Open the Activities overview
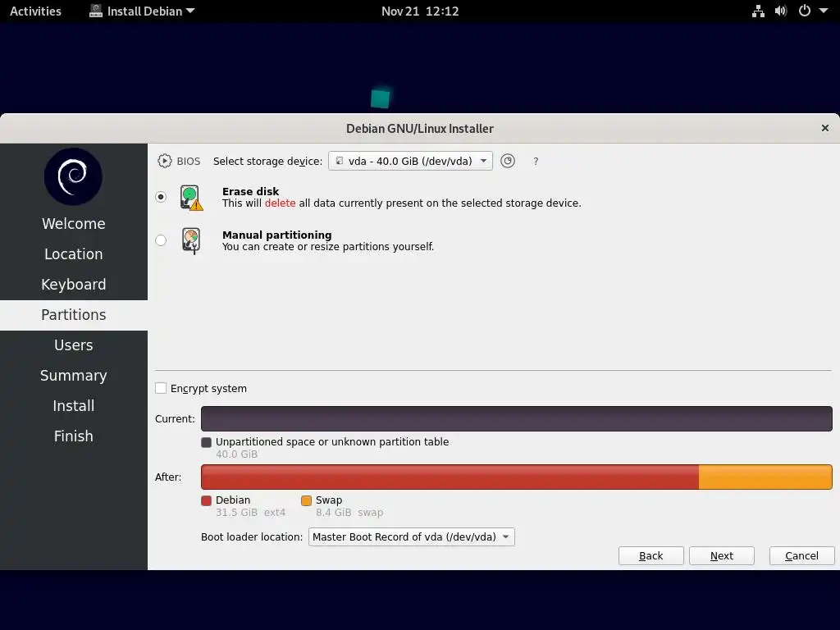840x630 pixels. point(35,11)
